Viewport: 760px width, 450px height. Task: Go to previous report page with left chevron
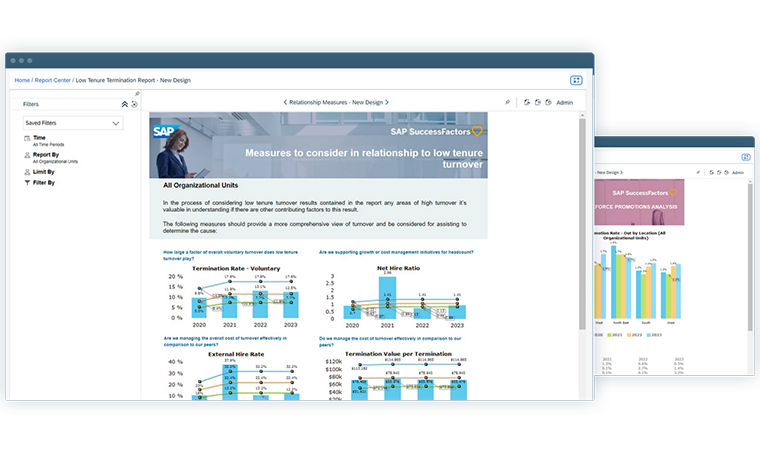pyautogui.click(x=284, y=102)
